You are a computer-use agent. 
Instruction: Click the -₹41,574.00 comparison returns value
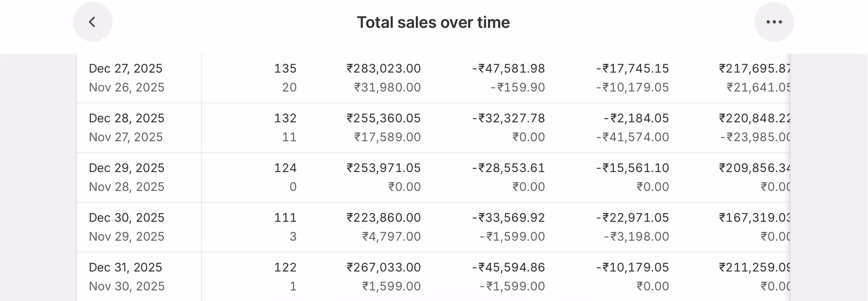tap(632, 137)
